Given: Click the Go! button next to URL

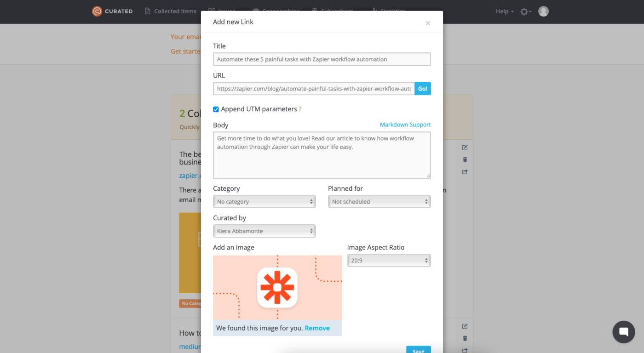Looking at the screenshot, I should tap(423, 89).
